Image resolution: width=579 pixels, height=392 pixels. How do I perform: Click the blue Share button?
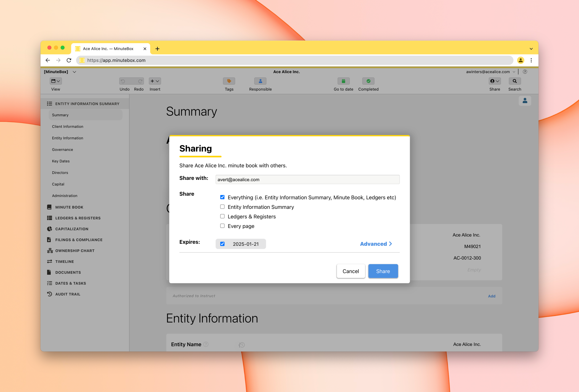tap(383, 271)
